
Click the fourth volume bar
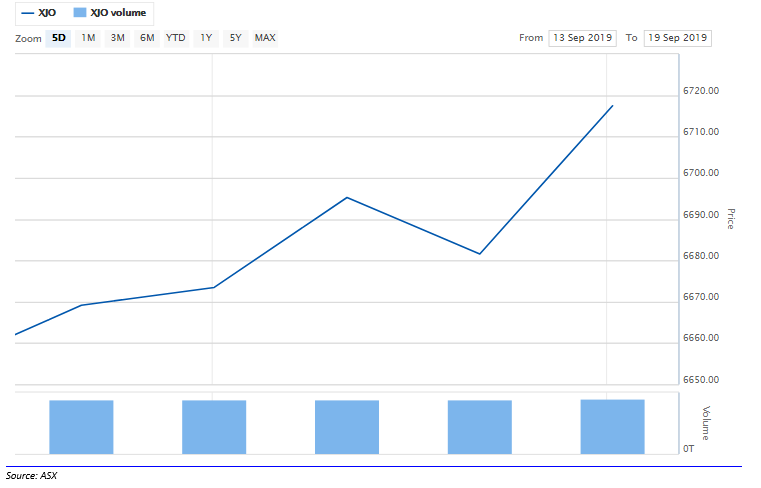480,427
